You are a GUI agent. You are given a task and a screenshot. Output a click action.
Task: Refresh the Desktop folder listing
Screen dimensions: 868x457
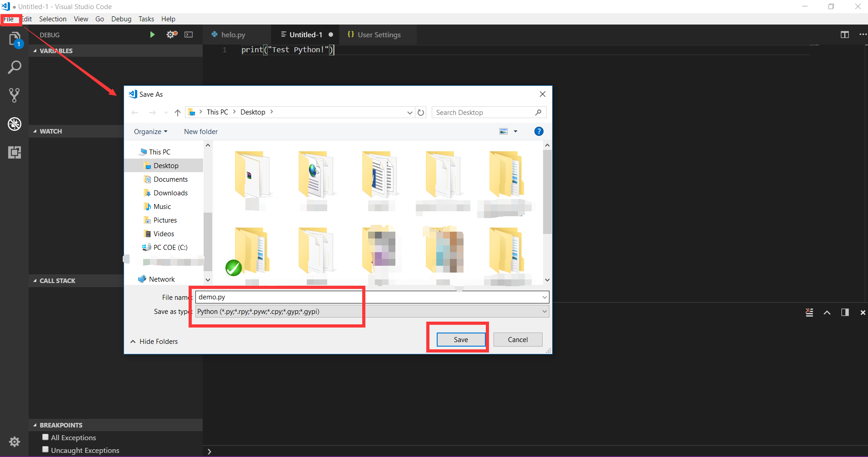click(421, 113)
